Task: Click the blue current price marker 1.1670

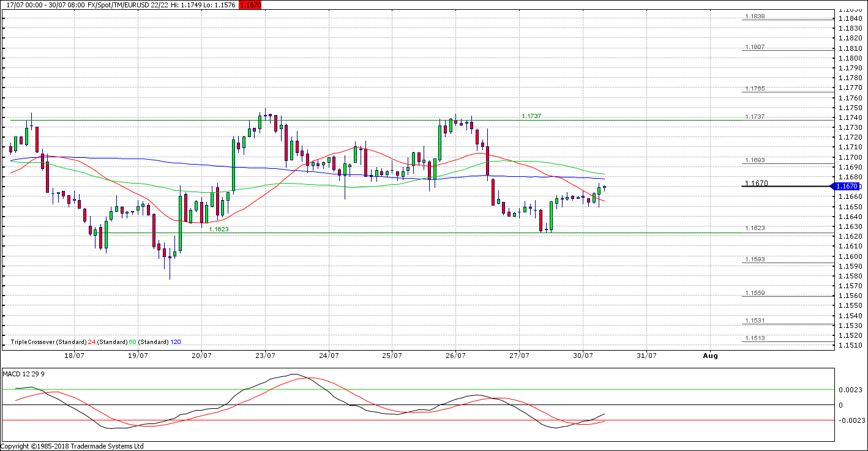Action: [x=849, y=186]
